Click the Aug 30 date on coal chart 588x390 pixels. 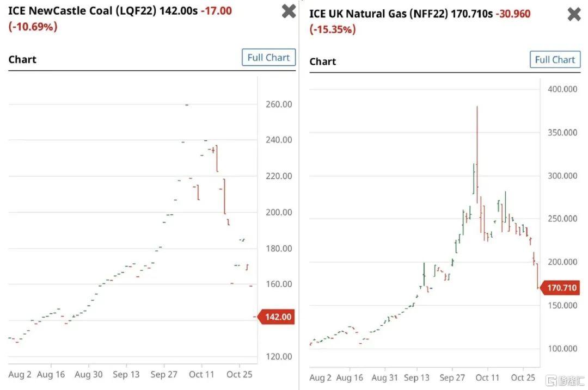click(89, 374)
